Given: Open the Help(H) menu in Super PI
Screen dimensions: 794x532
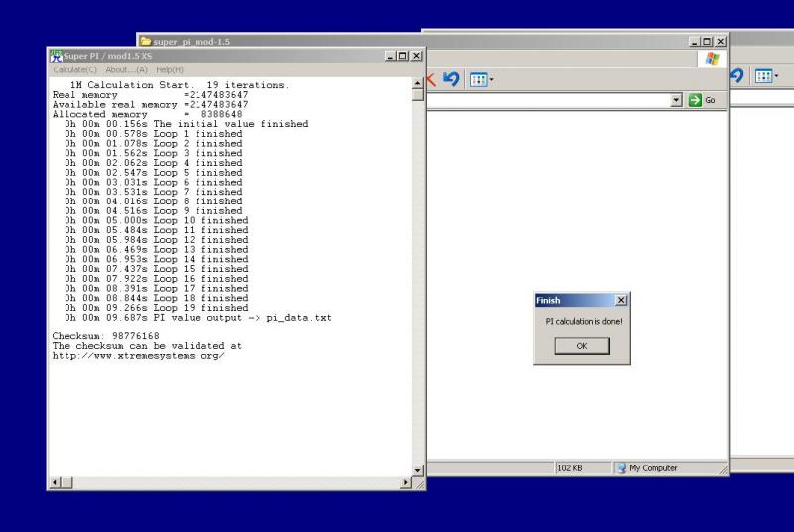Looking at the screenshot, I should pyautogui.click(x=169, y=69).
